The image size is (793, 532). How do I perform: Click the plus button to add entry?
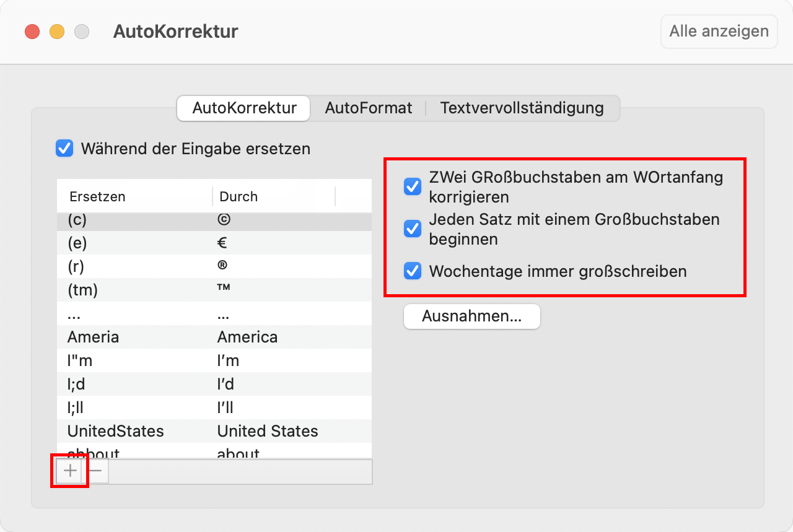[x=71, y=471]
